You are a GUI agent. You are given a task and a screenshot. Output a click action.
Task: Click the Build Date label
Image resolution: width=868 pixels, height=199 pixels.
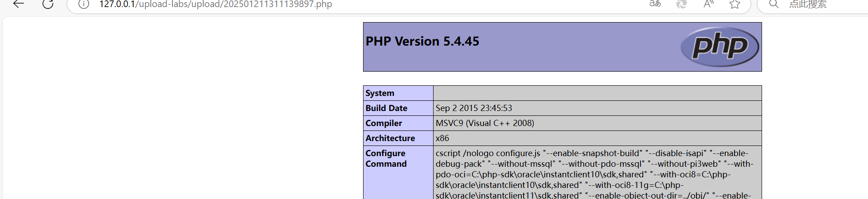click(387, 108)
